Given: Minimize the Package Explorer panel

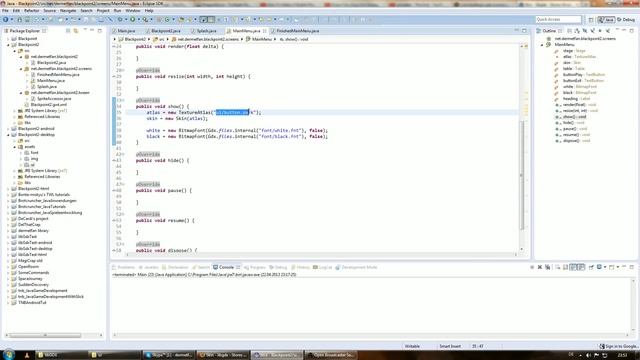Looking at the screenshot, I should (x=93, y=31).
